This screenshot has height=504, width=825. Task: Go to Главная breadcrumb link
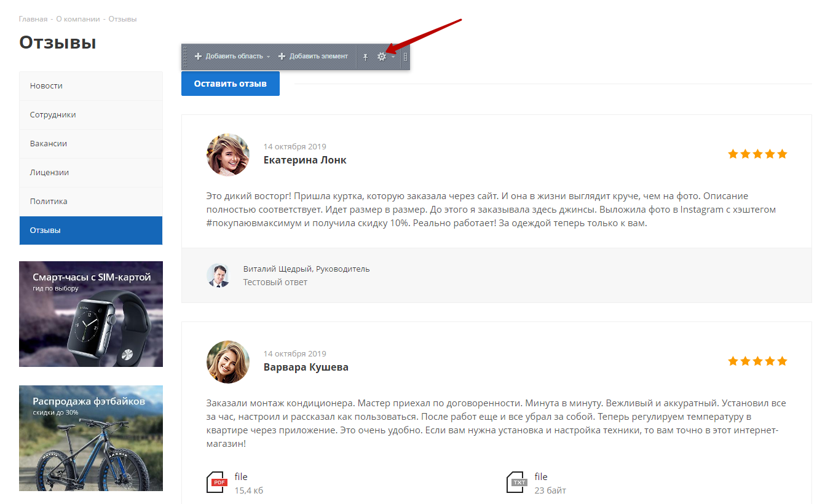pos(33,19)
